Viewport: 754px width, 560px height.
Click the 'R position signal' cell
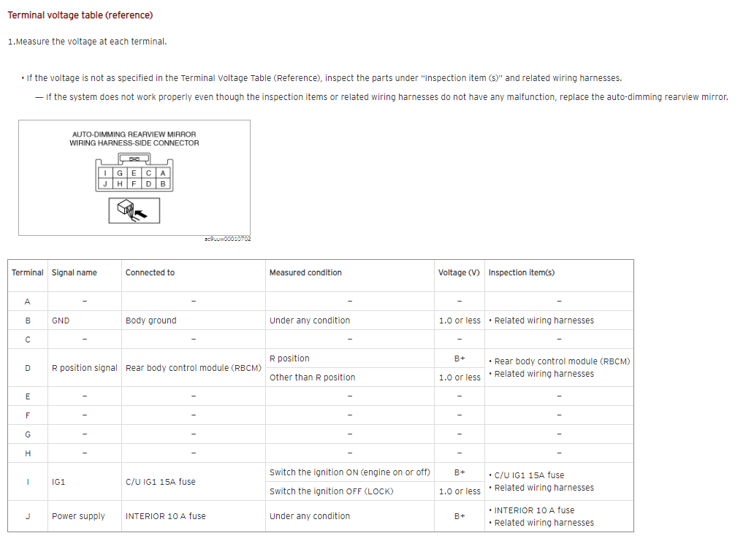pos(85,368)
